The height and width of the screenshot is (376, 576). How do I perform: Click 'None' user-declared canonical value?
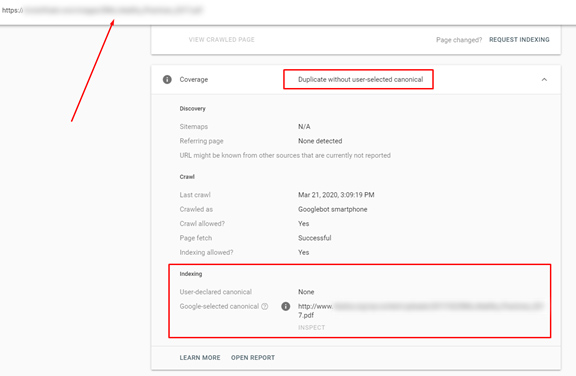click(x=306, y=292)
